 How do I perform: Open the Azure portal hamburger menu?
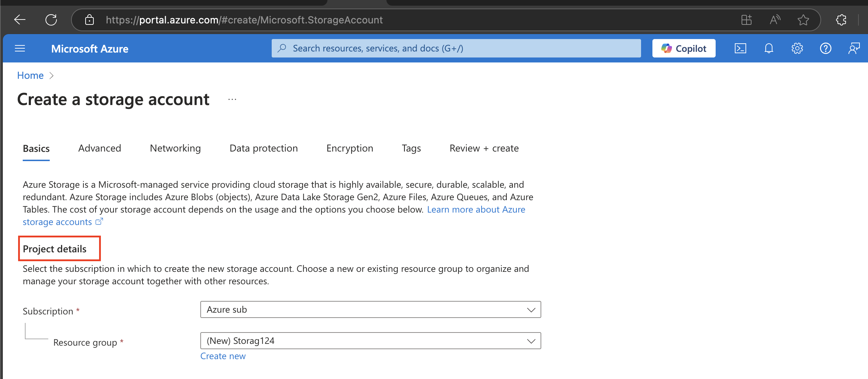20,48
